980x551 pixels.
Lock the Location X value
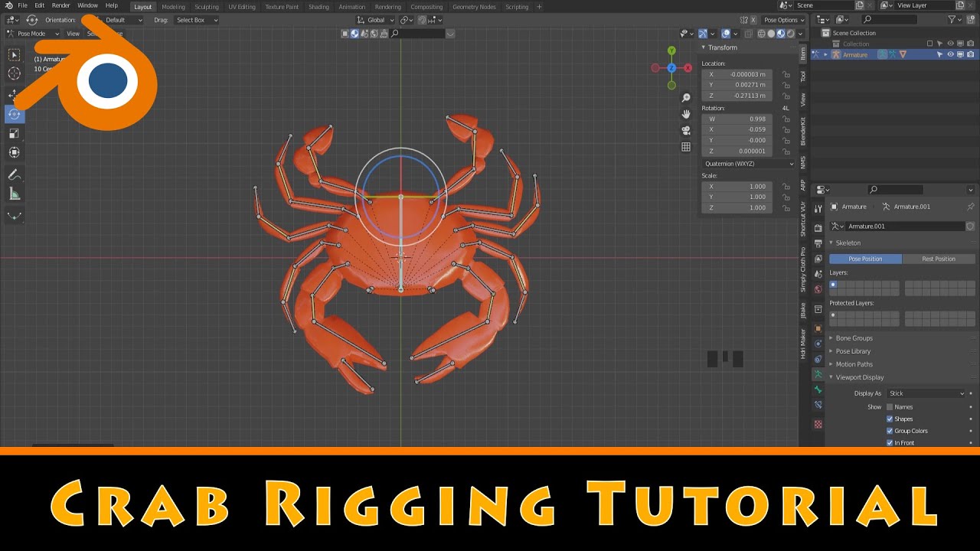pyautogui.click(x=786, y=74)
